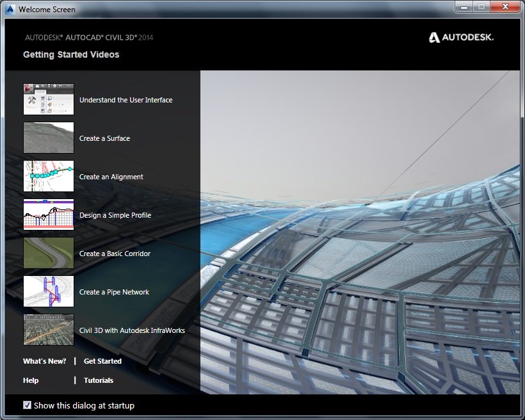Click the Design a Simple Profile text link
The width and height of the screenshot is (525, 420).
pos(115,215)
